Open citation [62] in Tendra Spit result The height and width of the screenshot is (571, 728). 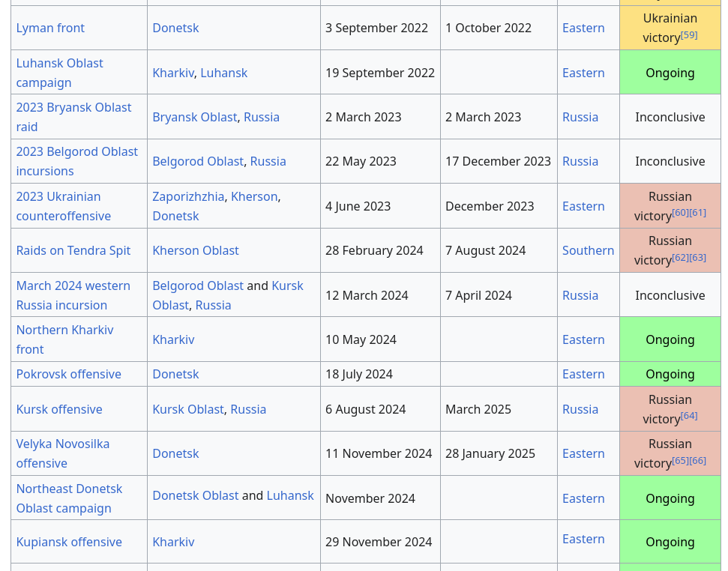pos(680,257)
